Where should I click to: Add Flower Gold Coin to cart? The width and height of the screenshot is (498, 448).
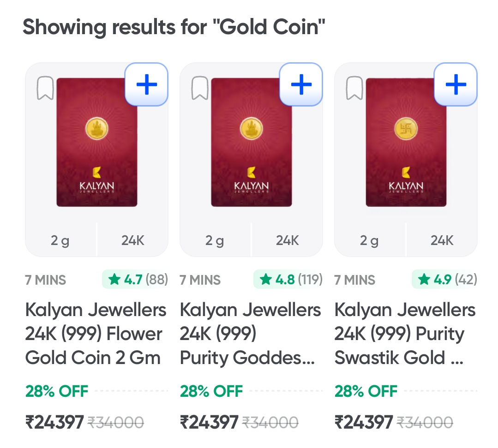tap(147, 84)
